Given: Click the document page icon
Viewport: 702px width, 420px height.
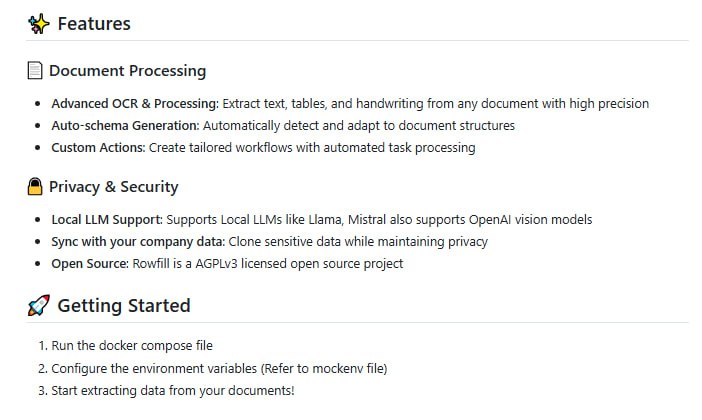Looking at the screenshot, I should (35, 71).
